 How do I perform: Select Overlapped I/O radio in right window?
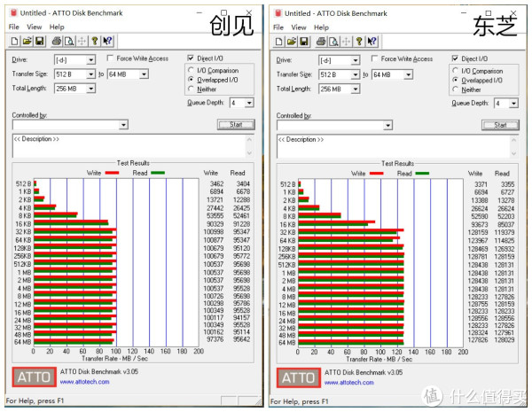456,80
